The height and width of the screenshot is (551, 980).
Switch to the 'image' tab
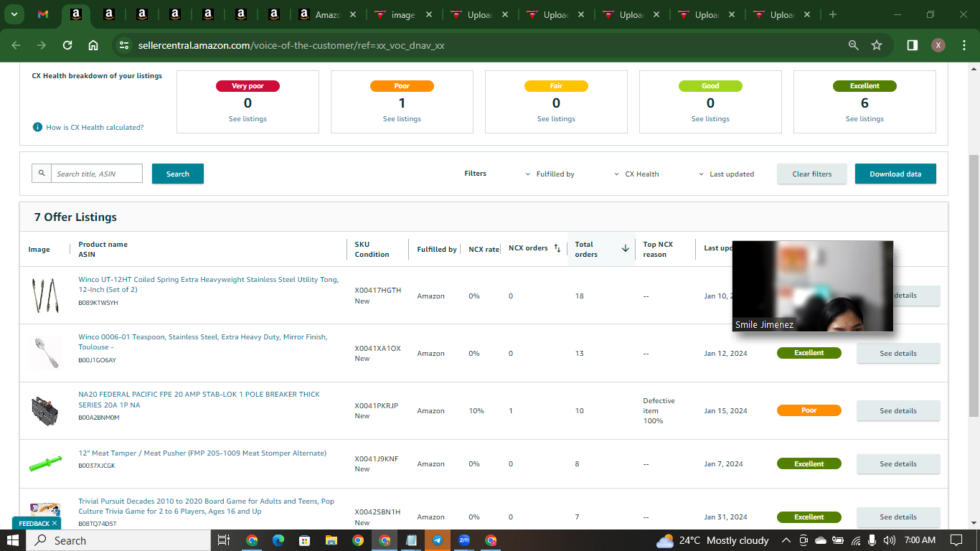(402, 14)
